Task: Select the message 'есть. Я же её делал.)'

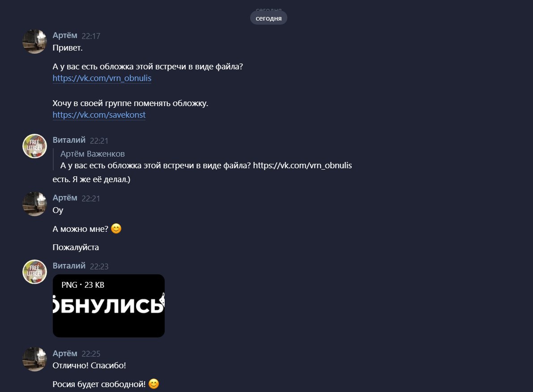Action: [91, 179]
